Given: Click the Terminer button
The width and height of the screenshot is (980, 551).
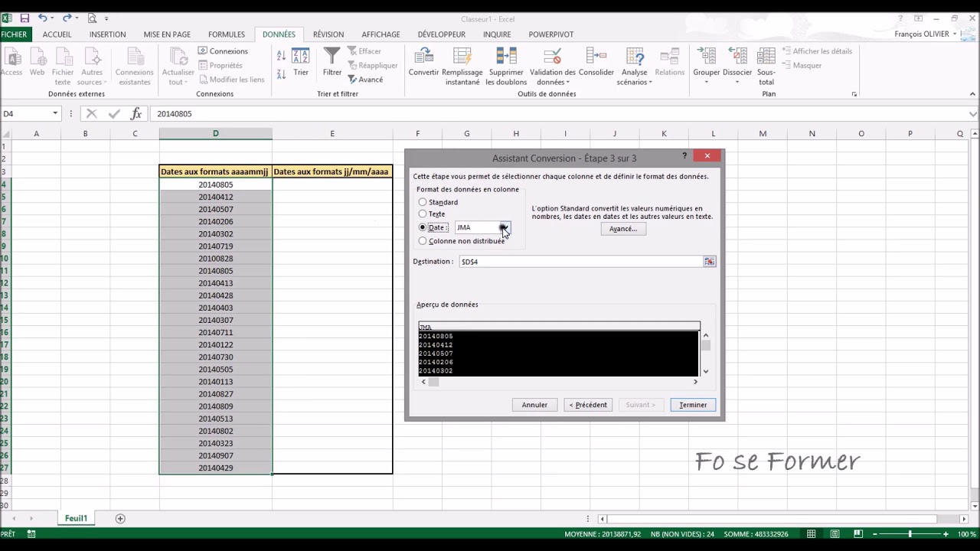Looking at the screenshot, I should pyautogui.click(x=693, y=405).
